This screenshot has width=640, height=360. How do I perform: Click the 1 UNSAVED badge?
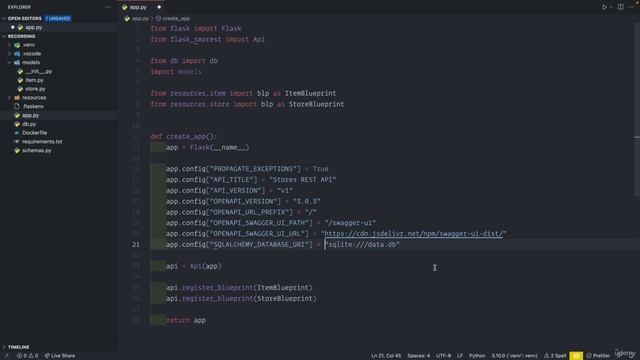58,18
